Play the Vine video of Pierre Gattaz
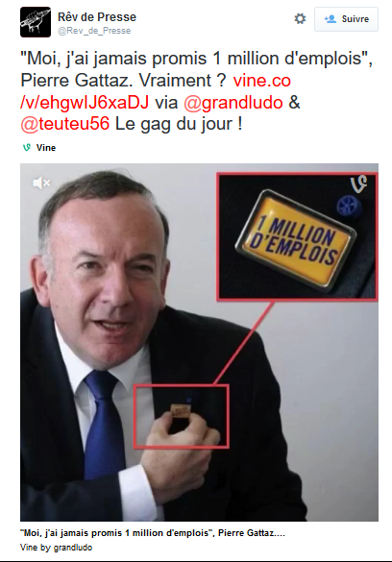 (199, 342)
